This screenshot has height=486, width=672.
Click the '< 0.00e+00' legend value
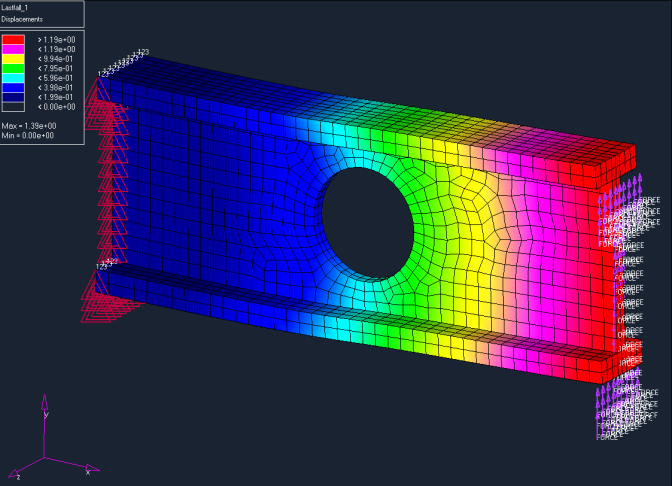click(56, 107)
